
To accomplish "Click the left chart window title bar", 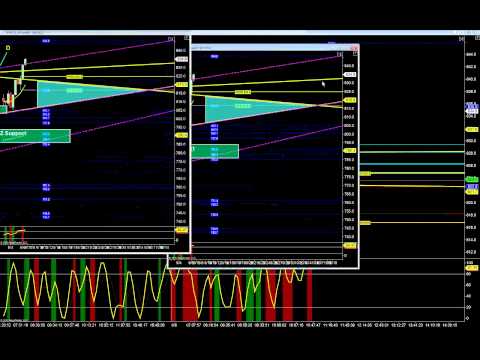I will pyautogui.click(x=95, y=33).
